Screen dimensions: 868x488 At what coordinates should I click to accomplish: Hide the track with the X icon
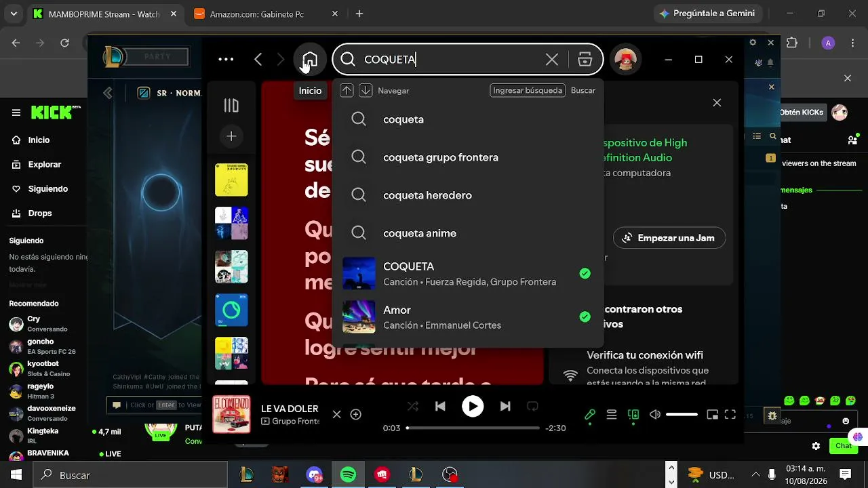(336, 414)
